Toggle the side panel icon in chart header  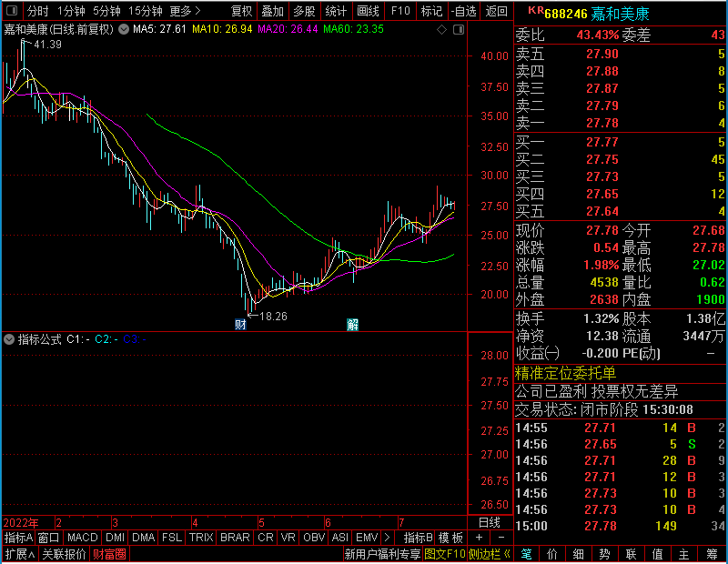click(x=459, y=30)
